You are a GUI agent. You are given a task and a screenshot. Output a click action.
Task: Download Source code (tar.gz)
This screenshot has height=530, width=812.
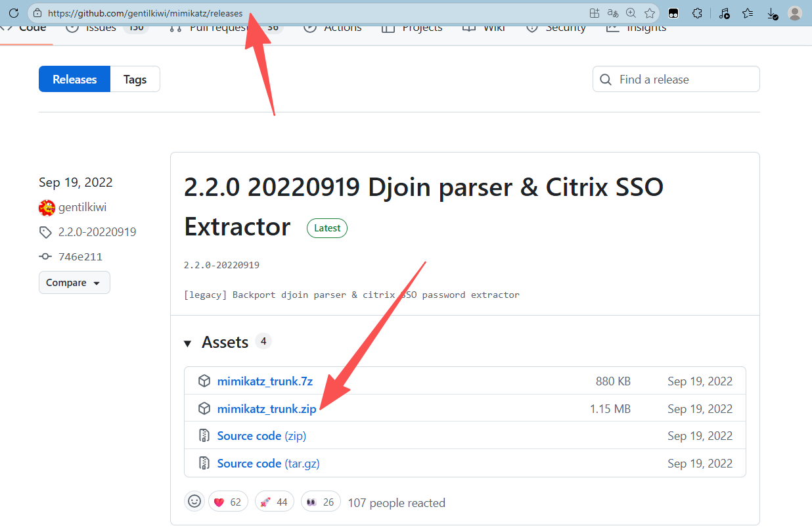(x=269, y=464)
